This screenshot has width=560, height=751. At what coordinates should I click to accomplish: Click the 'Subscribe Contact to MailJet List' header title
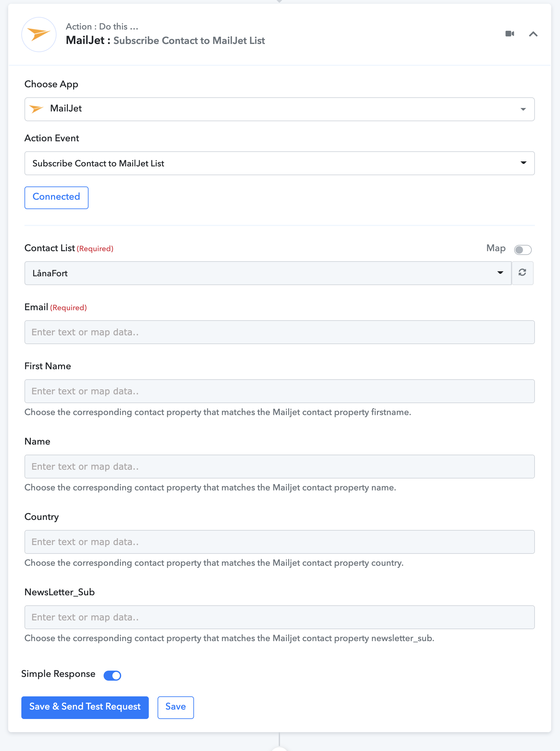189,41
